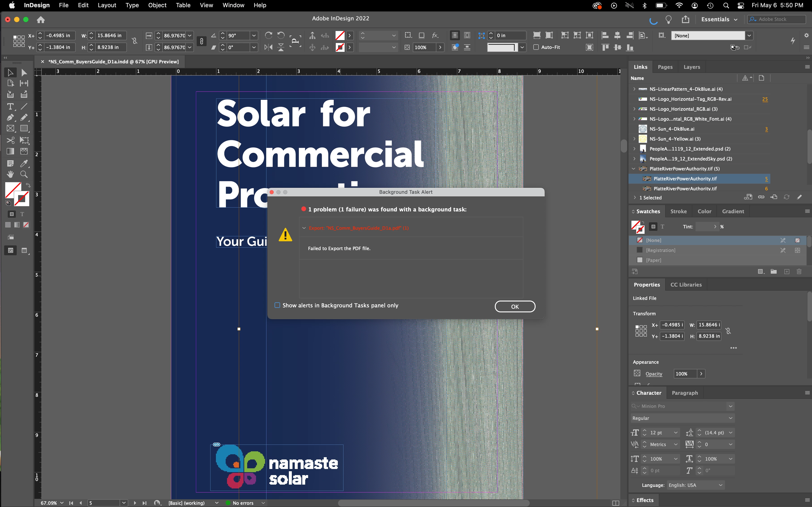The height and width of the screenshot is (507, 812).
Task: Select the Eyedropper tool
Action: (24, 163)
